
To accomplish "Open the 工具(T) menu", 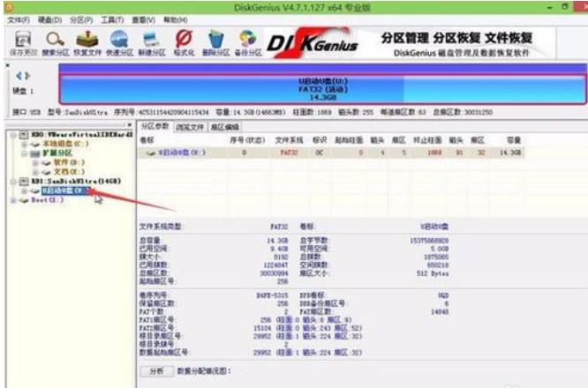I will click(112, 20).
